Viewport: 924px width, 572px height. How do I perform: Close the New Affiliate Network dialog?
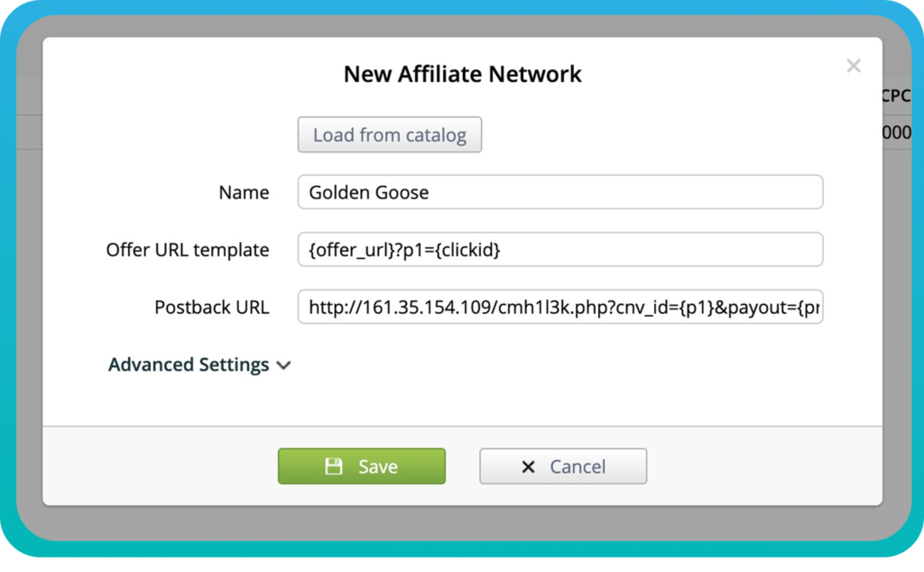coord(854,65)
